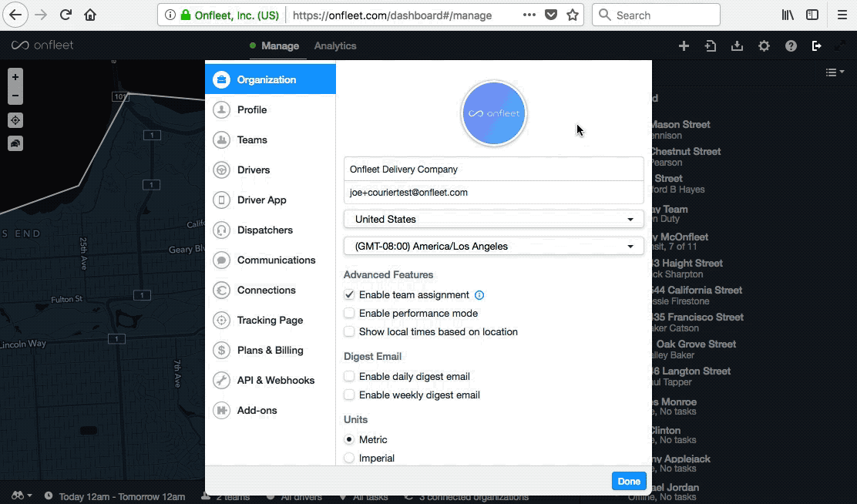
Task: Center the map with the locate icon
Action: pyautogui.click(x=15, y=120)
